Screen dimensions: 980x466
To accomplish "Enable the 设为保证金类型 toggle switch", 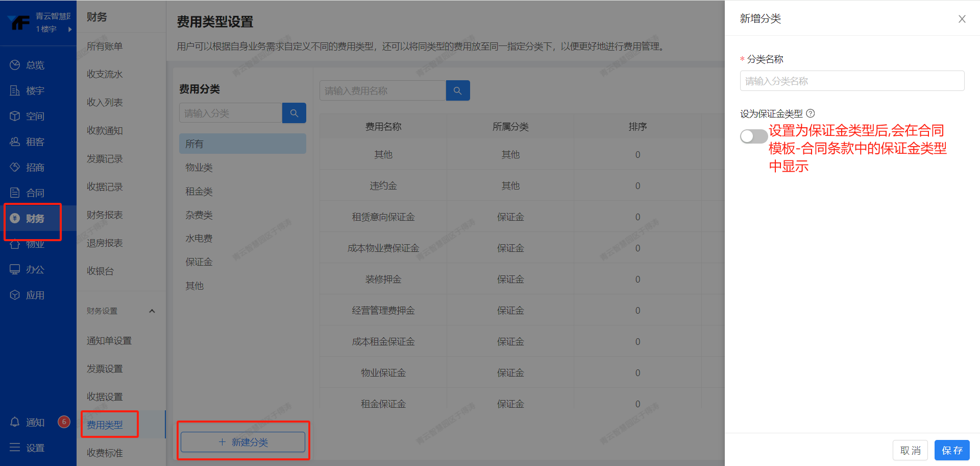I will click(x=753, y=136).
